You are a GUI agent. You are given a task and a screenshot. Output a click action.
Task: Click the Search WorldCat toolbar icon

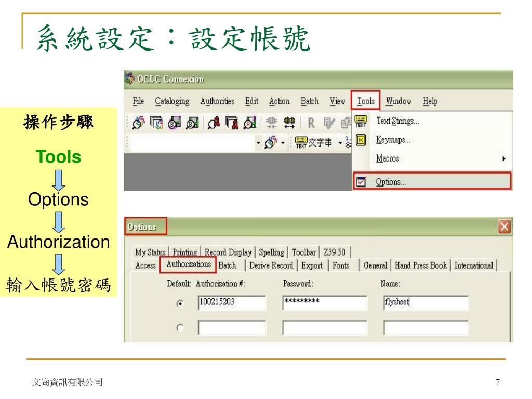tap(138, 123)
